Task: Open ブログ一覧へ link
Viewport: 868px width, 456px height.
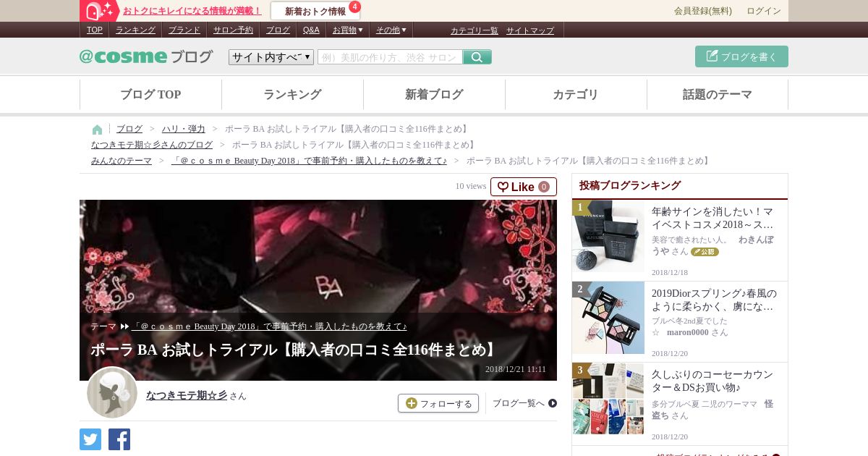Action: click(x=524, y=403)
